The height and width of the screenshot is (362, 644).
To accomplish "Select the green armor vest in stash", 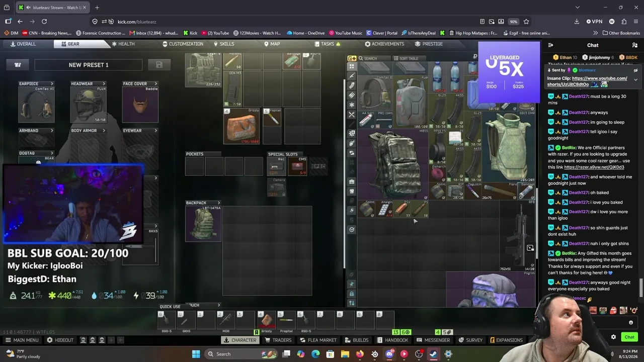I will click(x=508, y=146).
